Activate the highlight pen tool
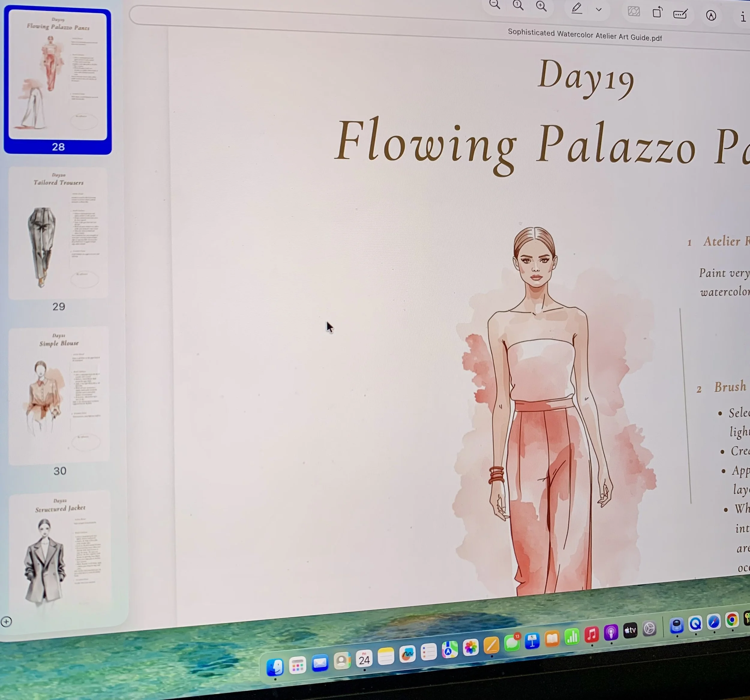This screenshot has height=700, width=750. click(577, 8)
